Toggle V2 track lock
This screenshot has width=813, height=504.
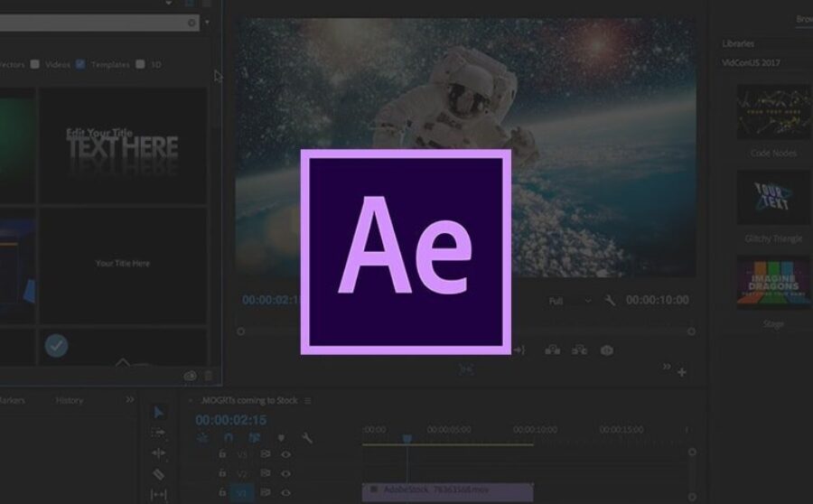[x=222, y=473]
